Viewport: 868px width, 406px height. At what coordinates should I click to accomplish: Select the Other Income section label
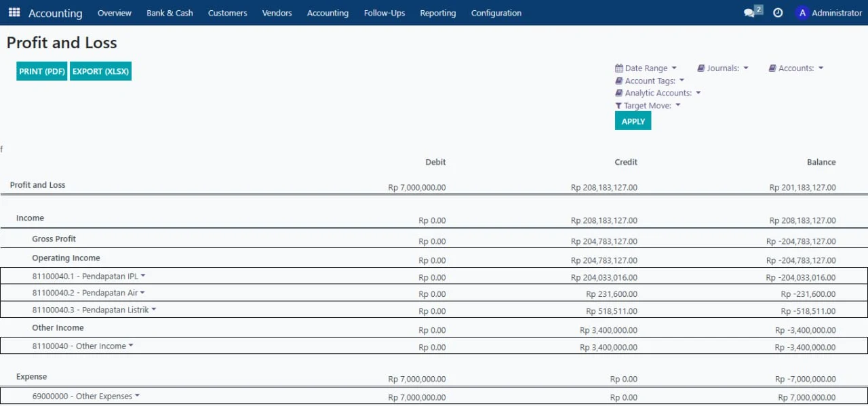click(58, 328)
